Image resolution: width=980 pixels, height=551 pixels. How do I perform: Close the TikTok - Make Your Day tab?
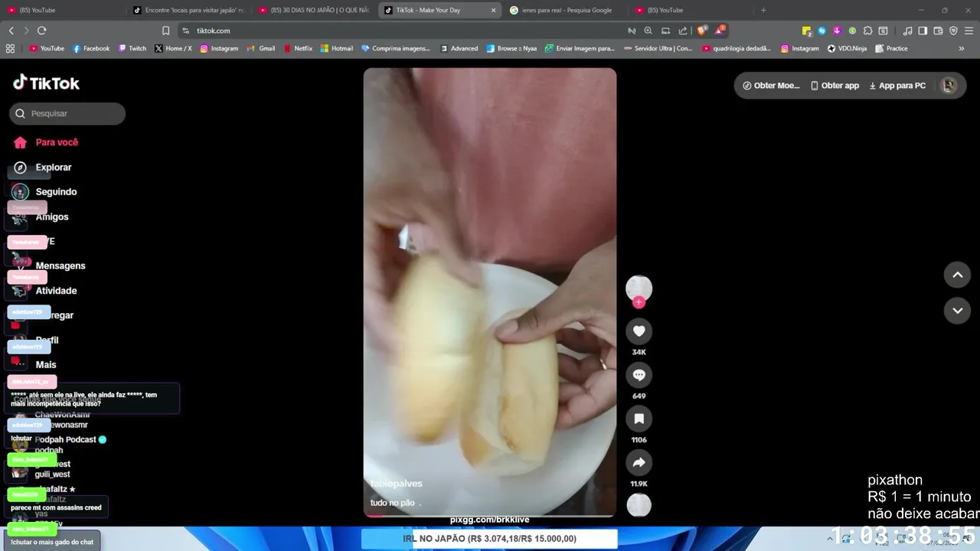[x=493, y=10]
